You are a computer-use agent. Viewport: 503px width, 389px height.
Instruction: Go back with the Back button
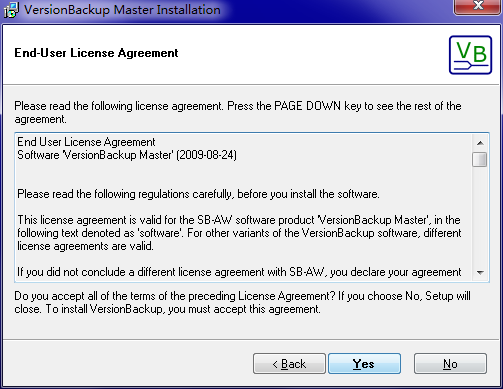[289, 364]
